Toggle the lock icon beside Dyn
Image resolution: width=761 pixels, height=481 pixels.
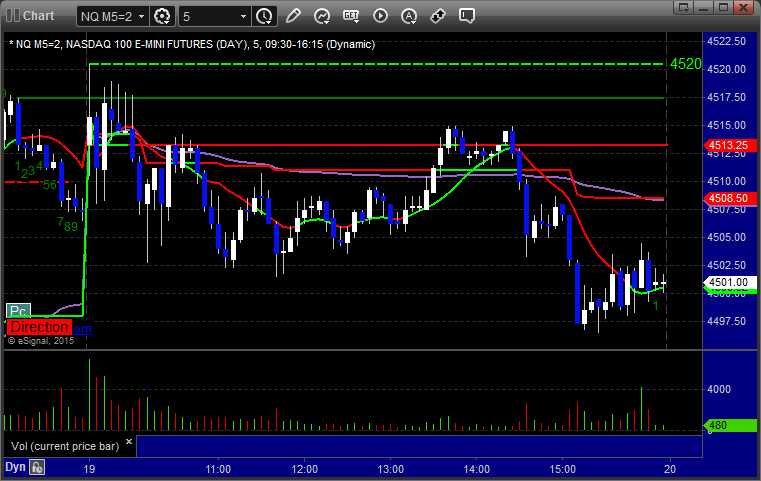click(x=37, y=467)
